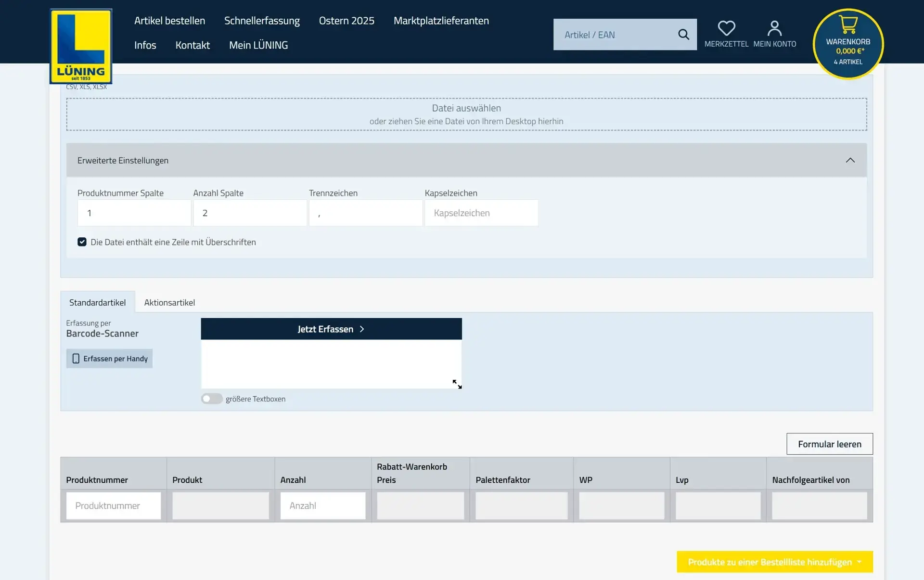The width and height of the screenshot is (924, 580).
Task: Open the Bestellliste dropdown on the yellow button
Action: click(x=860, y=562)
